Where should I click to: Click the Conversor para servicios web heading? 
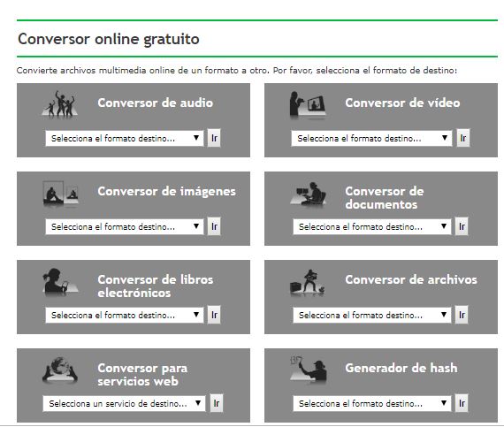(142, 374)
